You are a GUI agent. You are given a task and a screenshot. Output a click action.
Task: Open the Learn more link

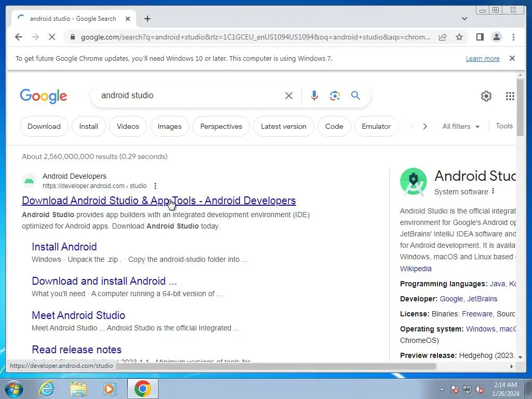(483, 59)
